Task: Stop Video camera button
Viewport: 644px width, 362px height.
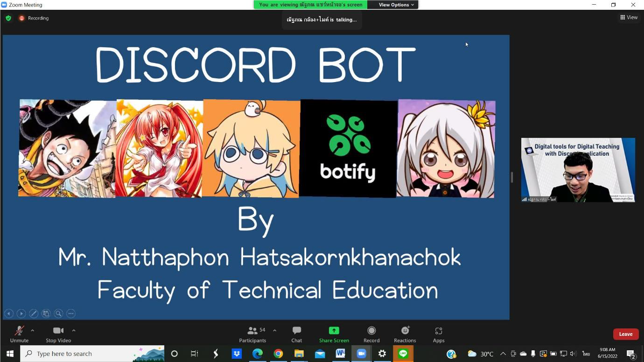Action: coord(58,334)
